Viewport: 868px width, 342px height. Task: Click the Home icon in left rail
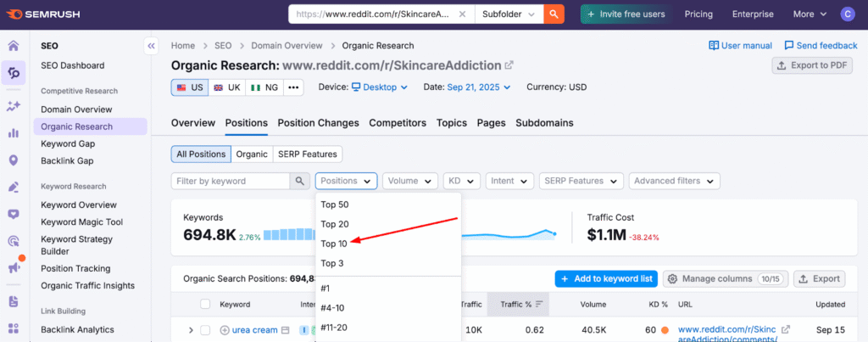pyautogui.click(x=14, y=46)
